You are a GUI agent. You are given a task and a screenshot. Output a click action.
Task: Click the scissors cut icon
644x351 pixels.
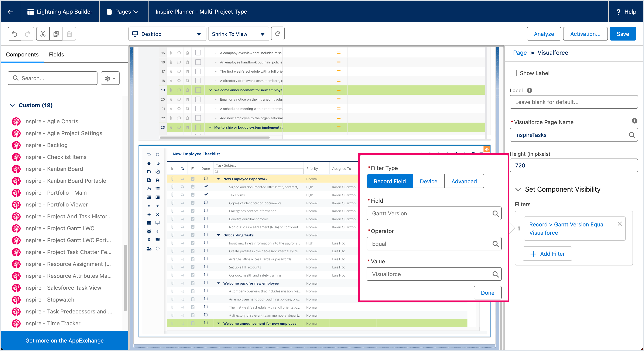43,34
